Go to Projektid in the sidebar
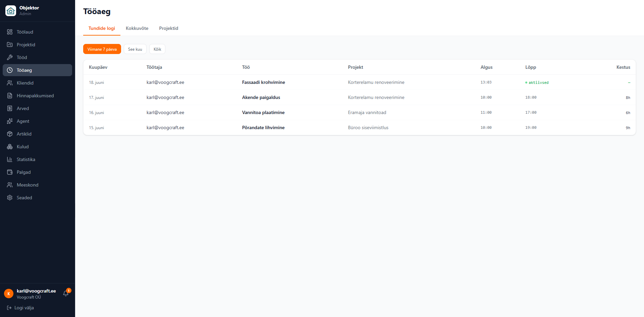 37,45
